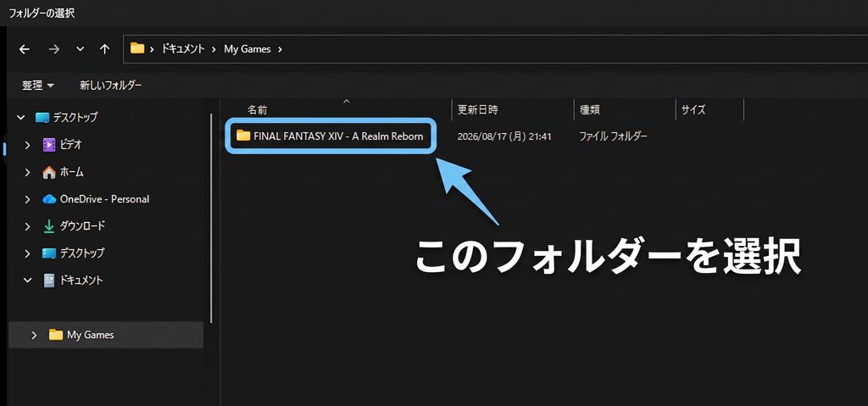Select My Games label in sidebar
The image size is (868, 406).
point(90,335)
